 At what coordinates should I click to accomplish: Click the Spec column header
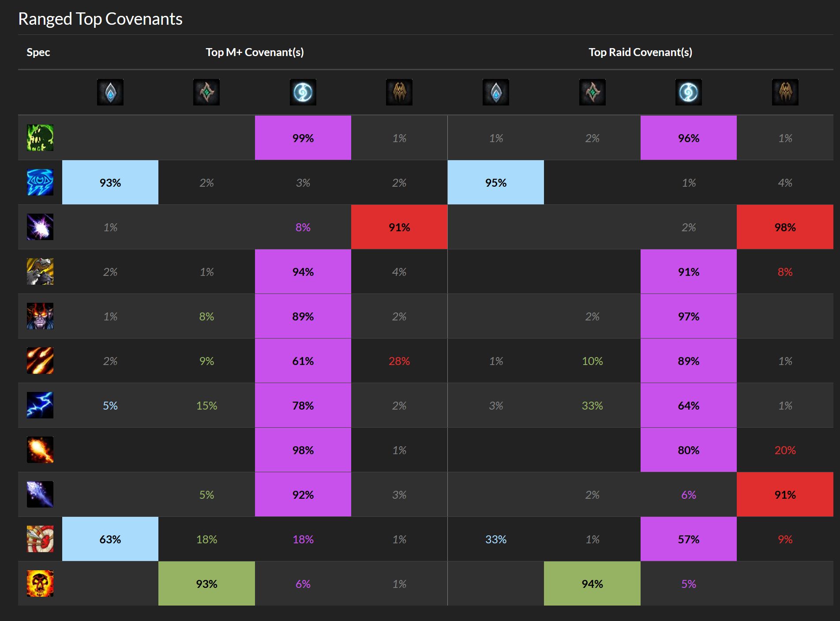click(38, 52)
